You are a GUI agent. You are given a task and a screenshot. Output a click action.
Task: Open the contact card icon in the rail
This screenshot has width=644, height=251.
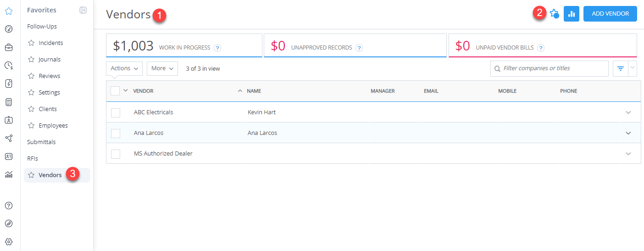tap(9, 156)
